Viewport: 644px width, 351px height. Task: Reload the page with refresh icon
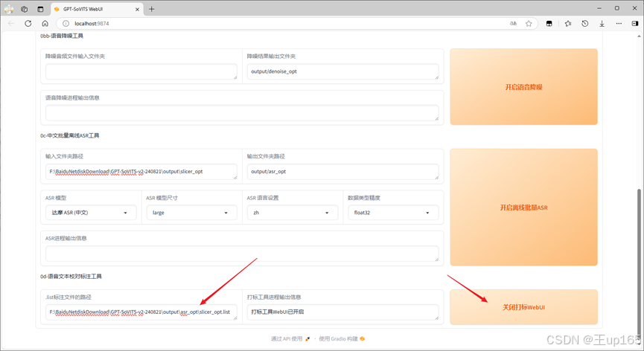pyautogui.click(x=28, y=23)
